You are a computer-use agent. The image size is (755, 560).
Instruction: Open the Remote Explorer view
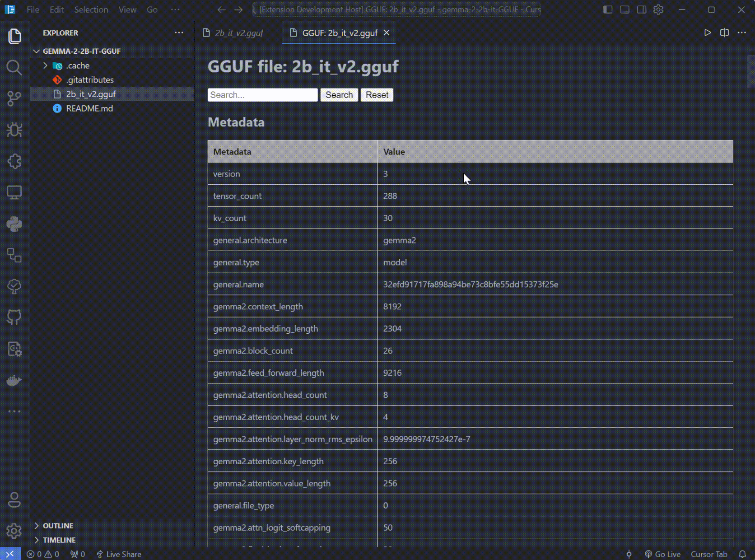(14, 192)
